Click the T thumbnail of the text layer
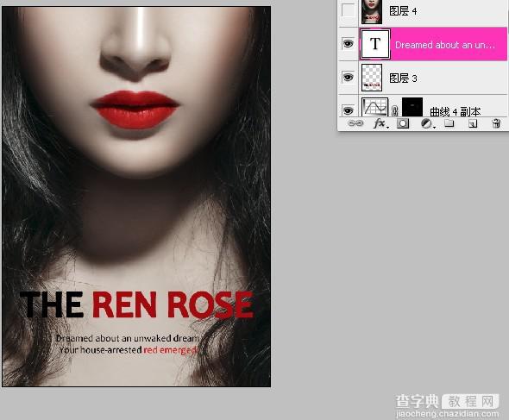 coord(375,44)
